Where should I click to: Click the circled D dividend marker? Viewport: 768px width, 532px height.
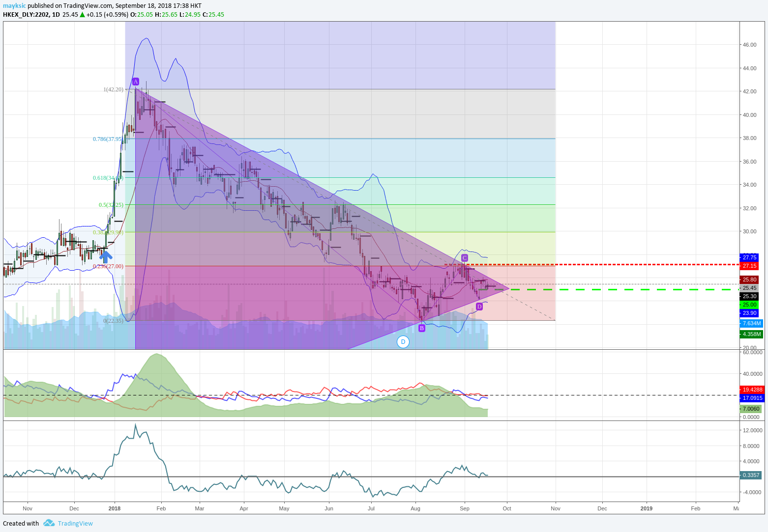coord(403,342)
